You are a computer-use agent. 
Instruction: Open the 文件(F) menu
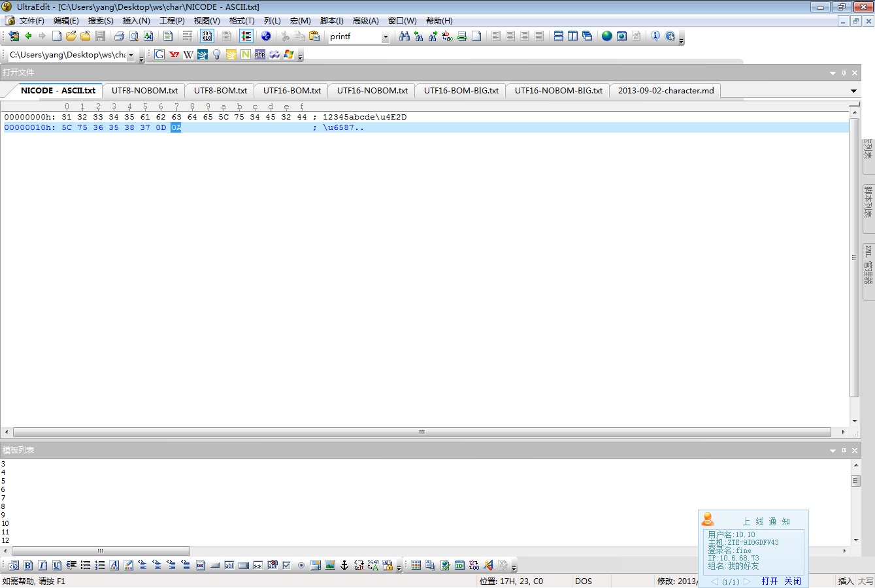(32, 21)
